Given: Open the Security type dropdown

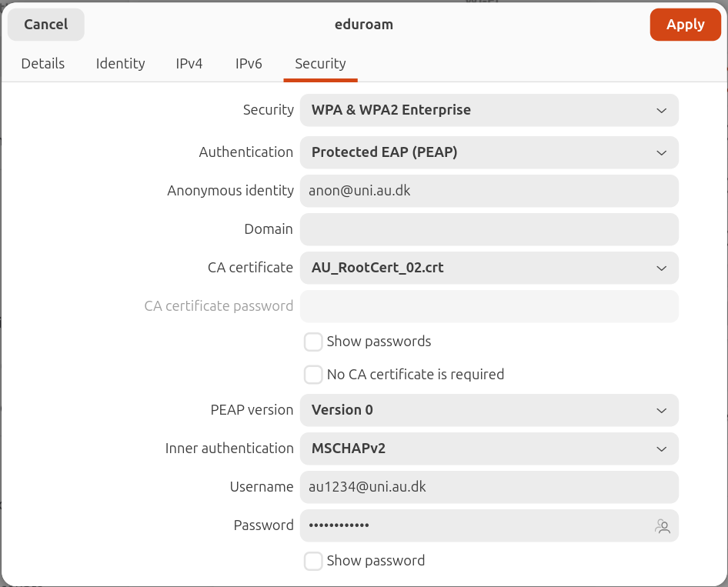Looking at the screenshot, I should pyautogui.click(x=489, y=110).
